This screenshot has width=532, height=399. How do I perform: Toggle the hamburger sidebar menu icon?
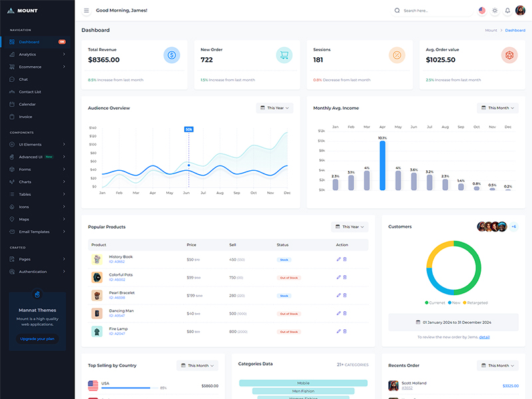click(86, 11)
